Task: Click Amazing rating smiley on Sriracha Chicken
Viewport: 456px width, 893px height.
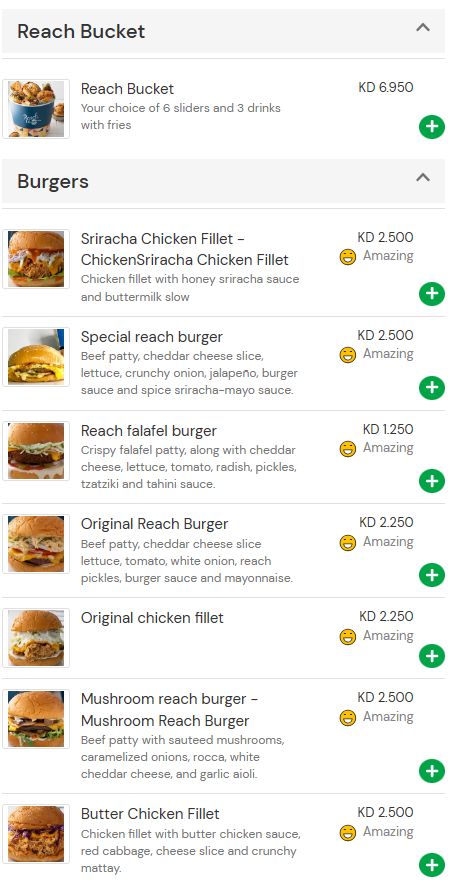Action: (348, 257)
